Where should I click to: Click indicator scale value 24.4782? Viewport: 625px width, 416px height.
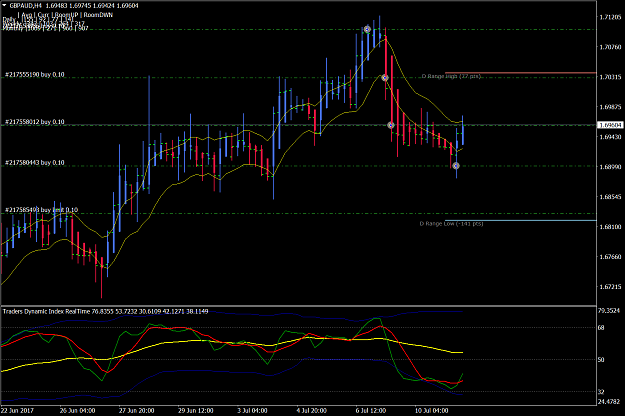[610, 401]
